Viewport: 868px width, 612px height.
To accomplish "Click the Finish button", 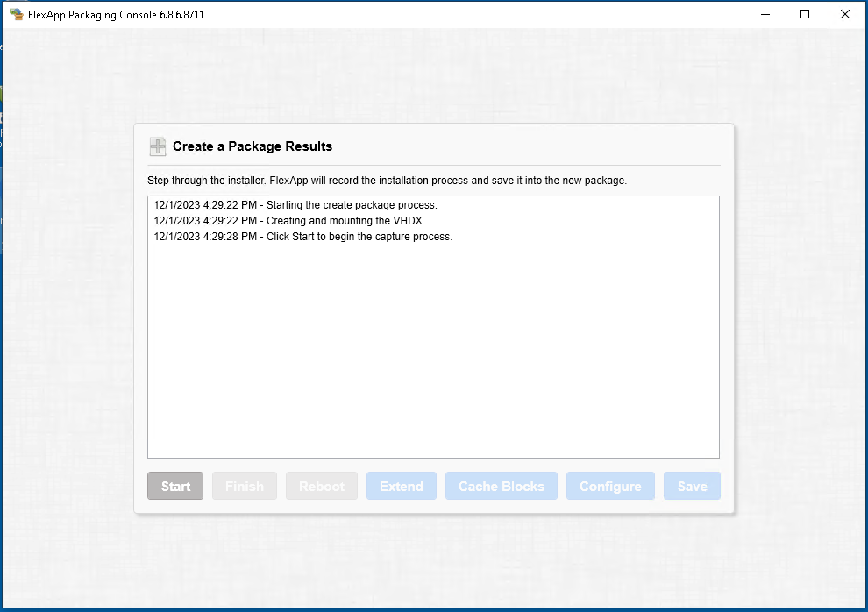I will click(244, 486).
